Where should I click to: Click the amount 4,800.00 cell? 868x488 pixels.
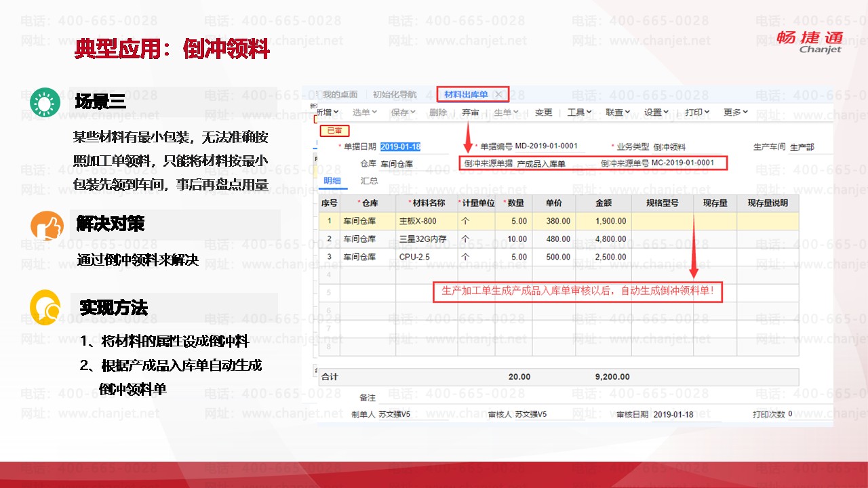(x=603, y=239)
